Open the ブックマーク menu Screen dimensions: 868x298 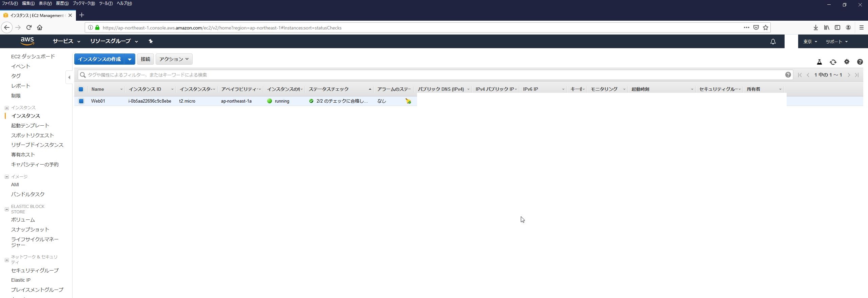(x=84, y=3)
